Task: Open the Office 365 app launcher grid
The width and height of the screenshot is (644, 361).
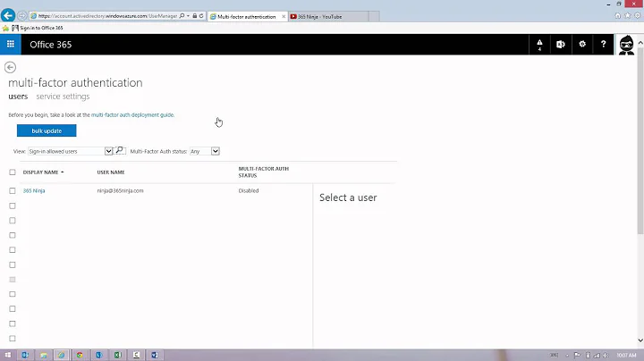Action: [x=10, y=45]
